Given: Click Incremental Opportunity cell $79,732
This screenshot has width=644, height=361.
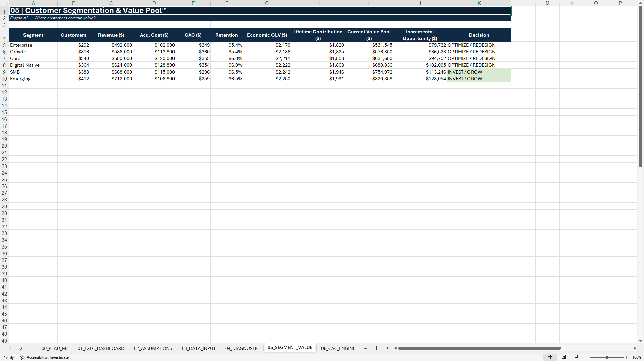Looking at the screenshot, I should (420, 45).
